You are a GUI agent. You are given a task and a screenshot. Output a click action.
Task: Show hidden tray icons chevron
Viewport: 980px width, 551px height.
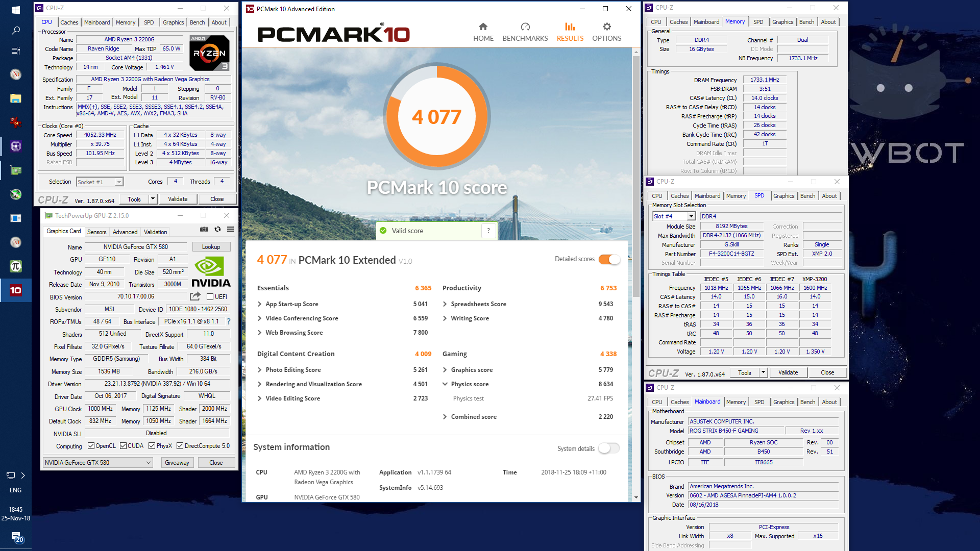[23, 475]
